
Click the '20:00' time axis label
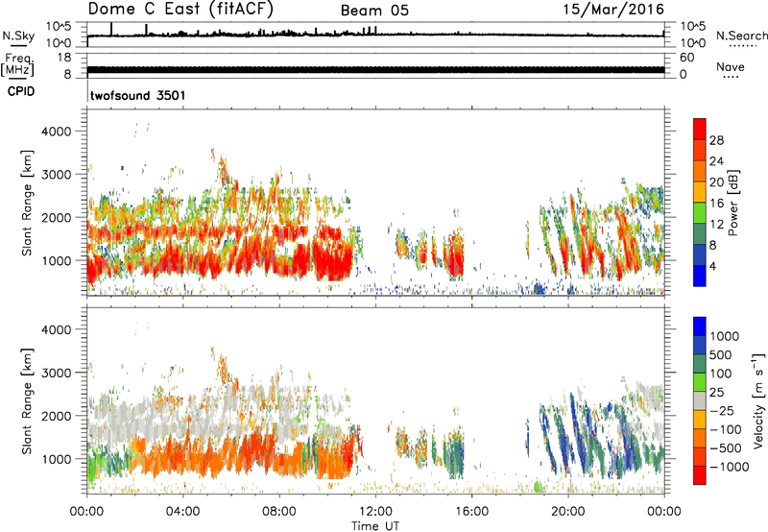point(567,512)
